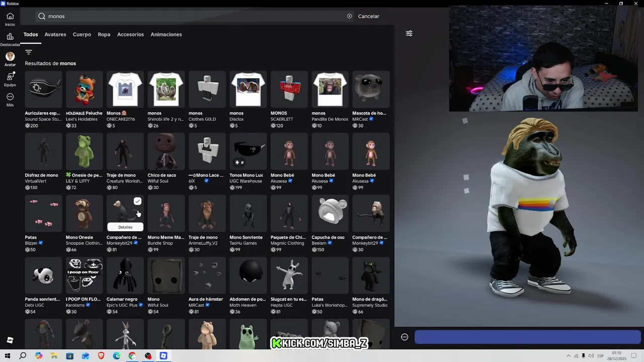This screenshot has height=362, width=644.
Task: Select the monos shirt by Disclox
Action: point(248,89)
